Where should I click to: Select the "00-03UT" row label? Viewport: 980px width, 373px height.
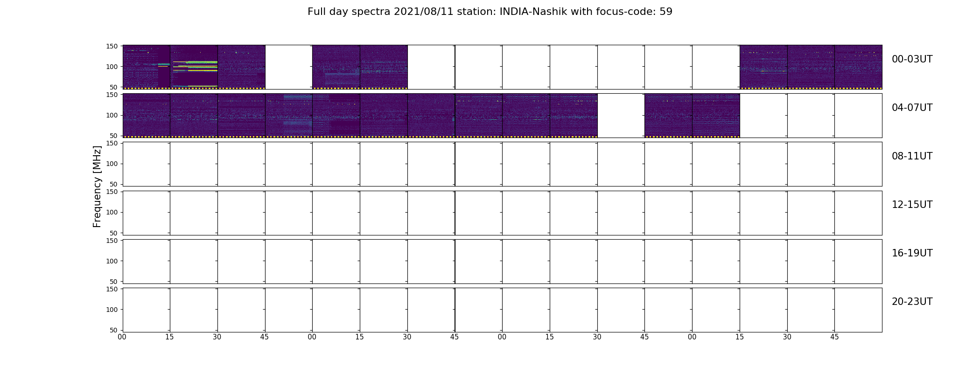[912, 59]
